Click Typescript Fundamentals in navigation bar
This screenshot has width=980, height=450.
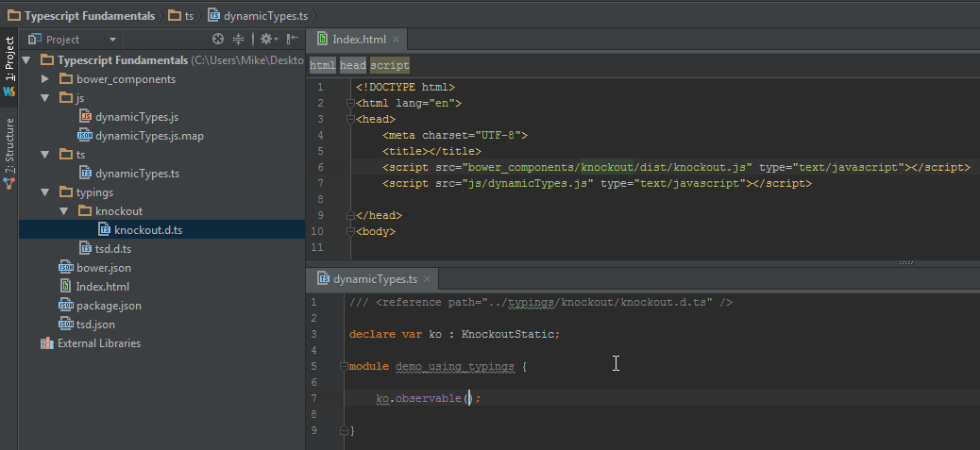point(81,16)
